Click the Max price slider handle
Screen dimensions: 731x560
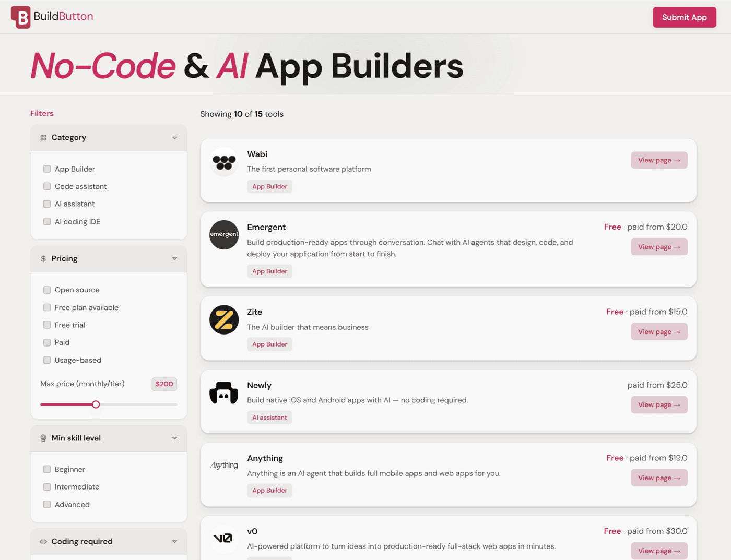96,404
